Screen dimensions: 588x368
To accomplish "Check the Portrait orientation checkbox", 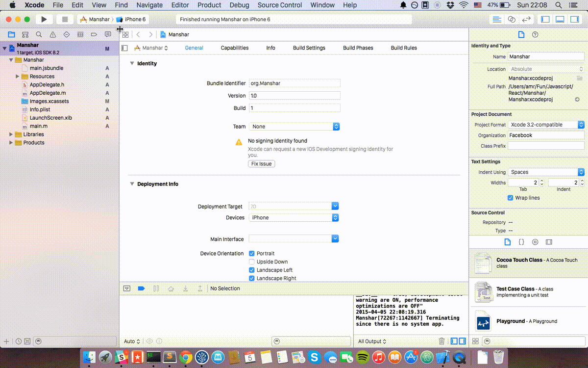I will pos(252,254).
